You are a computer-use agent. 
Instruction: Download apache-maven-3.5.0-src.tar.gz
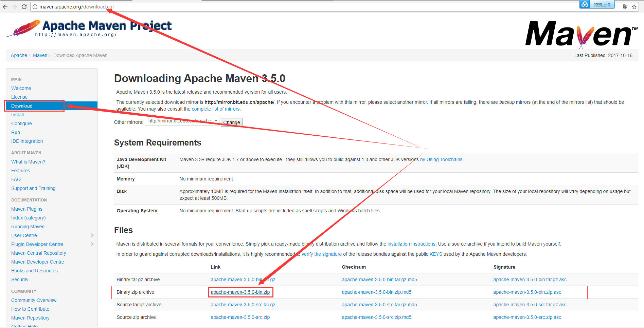pos(243,305)
